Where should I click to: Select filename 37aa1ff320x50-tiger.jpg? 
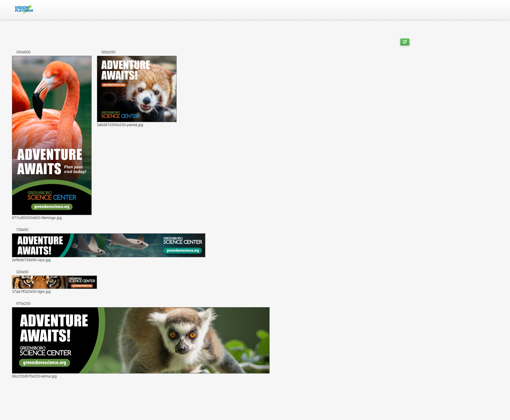point(31,292)
